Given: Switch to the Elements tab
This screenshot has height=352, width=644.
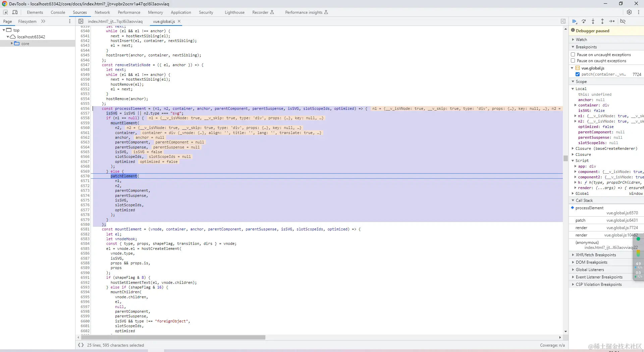Looking at the screenshot, I should tap(35, 12).
